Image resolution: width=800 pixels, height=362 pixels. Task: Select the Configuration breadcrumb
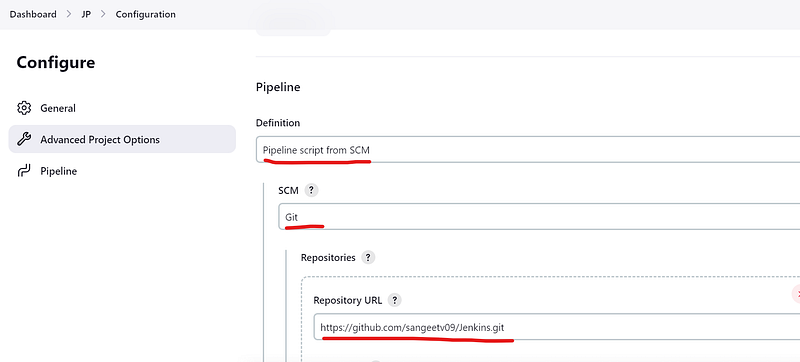click(x=145, y=14)
